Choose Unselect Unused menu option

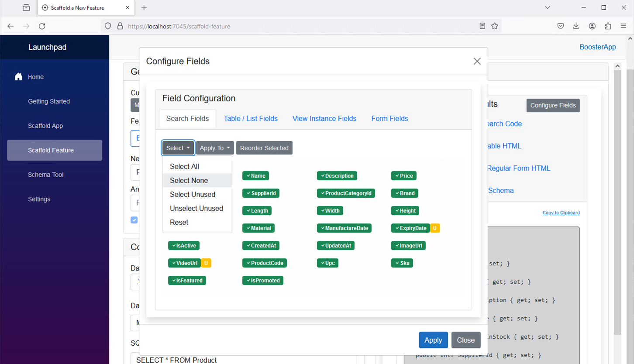197,208
